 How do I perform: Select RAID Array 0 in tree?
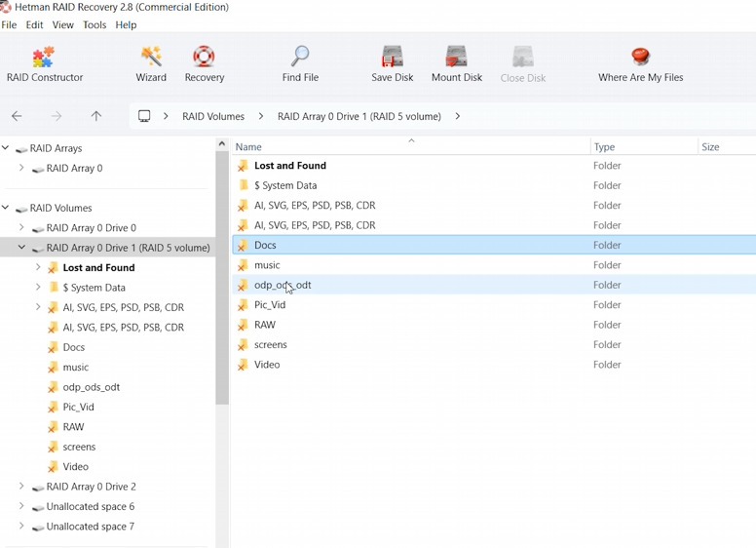(74, 168)
